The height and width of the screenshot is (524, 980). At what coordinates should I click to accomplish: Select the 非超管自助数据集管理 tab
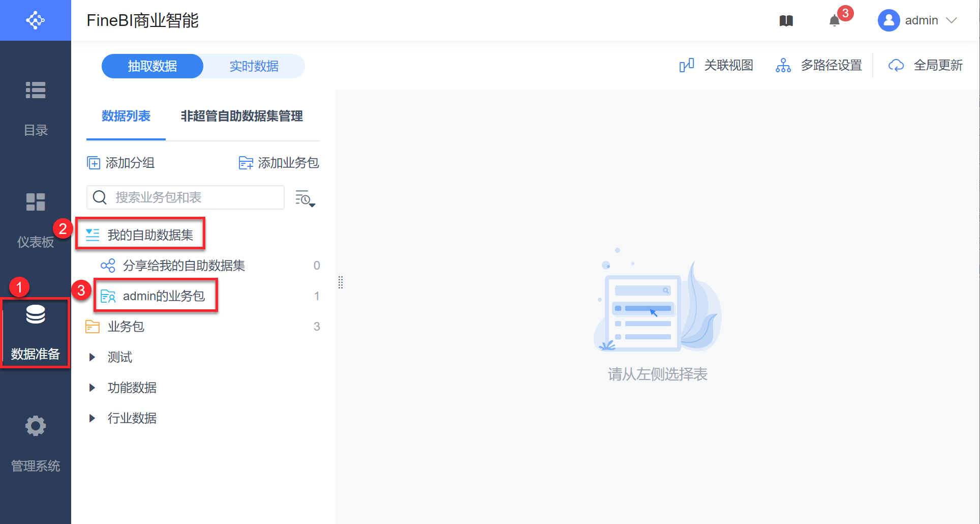coord(242,116)
